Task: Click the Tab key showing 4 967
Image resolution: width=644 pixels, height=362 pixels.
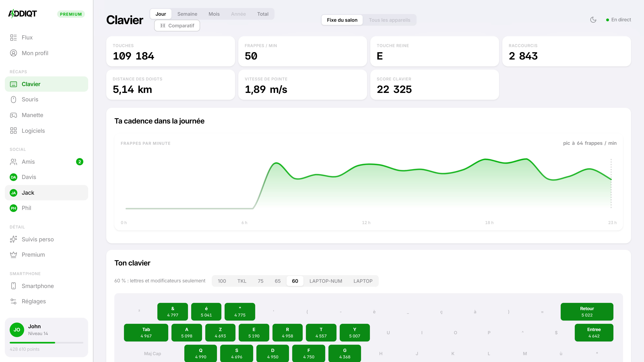Action: click(x=146, y=332)
